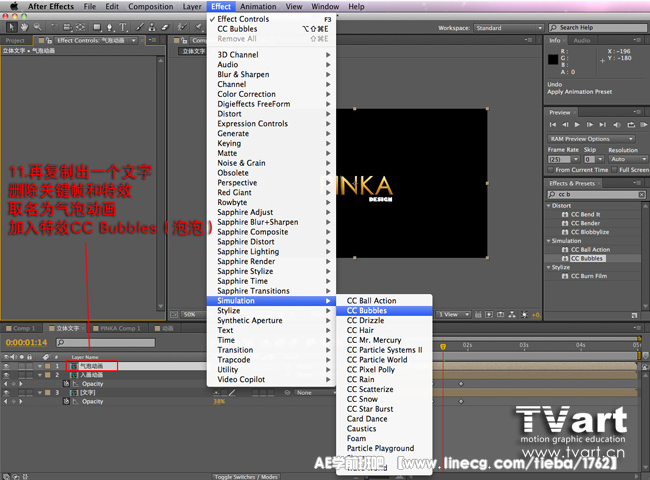Image resolution: width=650 pixels, height=480 pixels.
Task: Select the Eraser tool
Action: click(165, 27)
